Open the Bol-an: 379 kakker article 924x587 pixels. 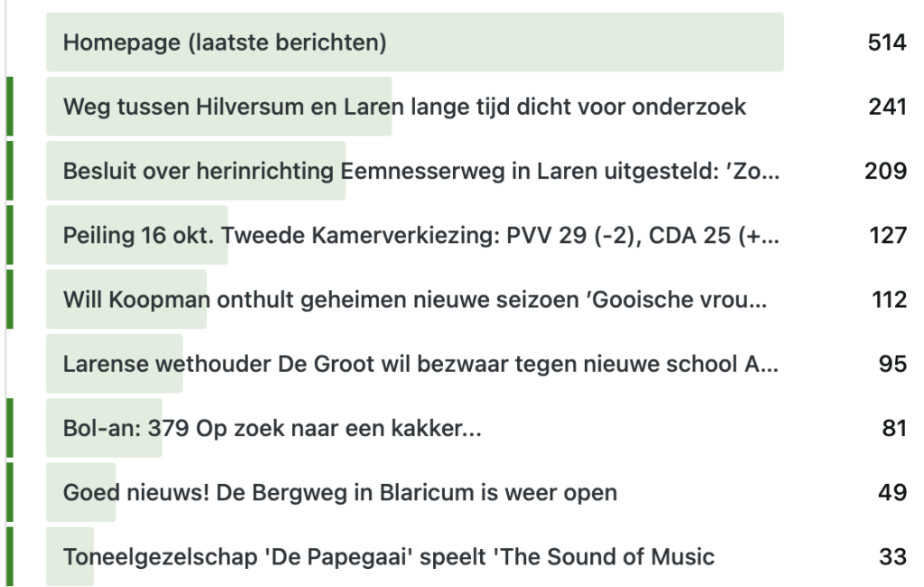point(272,428)
